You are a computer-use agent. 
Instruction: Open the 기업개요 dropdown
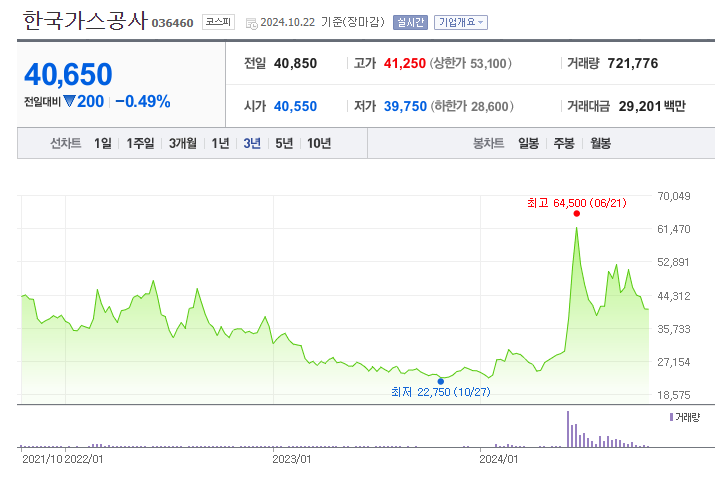click(461, 22)
